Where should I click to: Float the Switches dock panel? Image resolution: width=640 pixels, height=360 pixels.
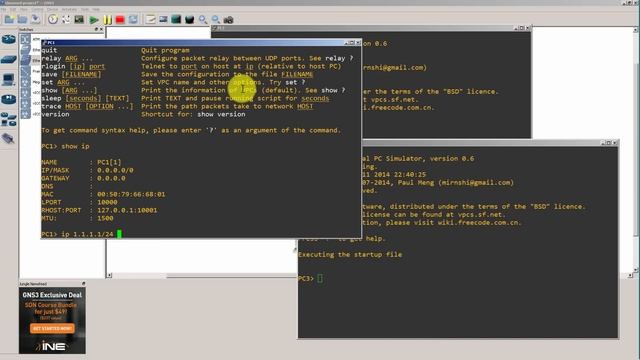(97, 29)
